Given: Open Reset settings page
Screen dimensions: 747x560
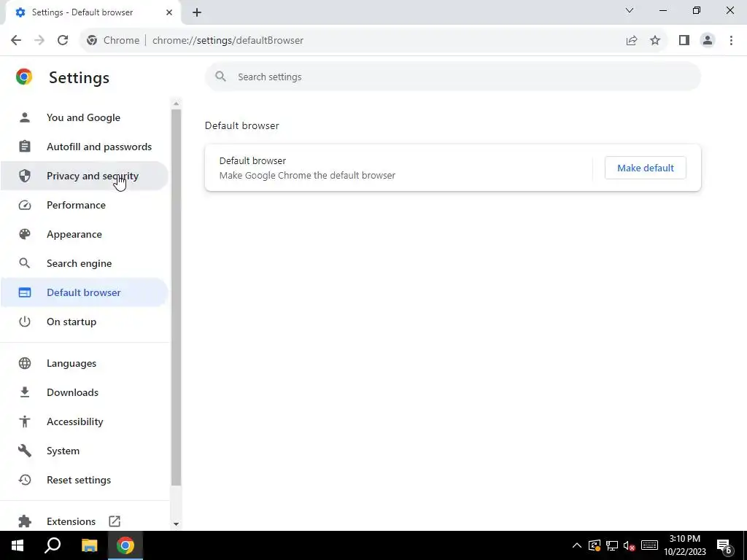Looking at the screenshot, I should [85, 480].
